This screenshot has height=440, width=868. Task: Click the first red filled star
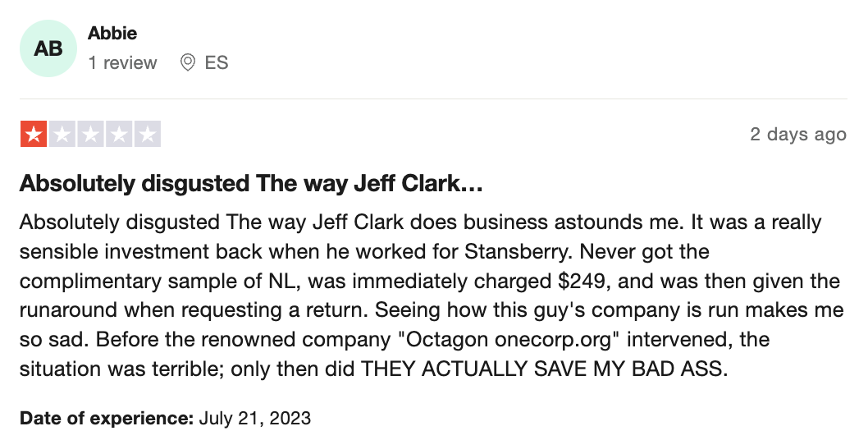click(34, 134)
